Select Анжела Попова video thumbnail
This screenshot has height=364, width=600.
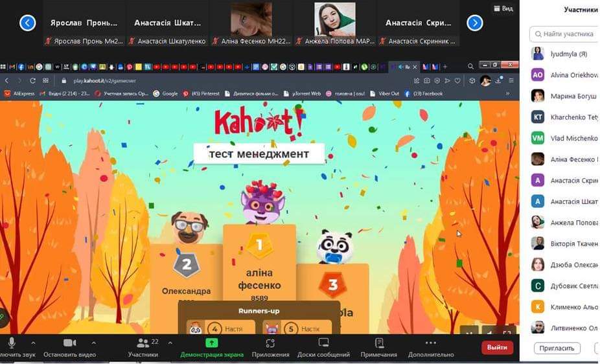coord(335,23)
